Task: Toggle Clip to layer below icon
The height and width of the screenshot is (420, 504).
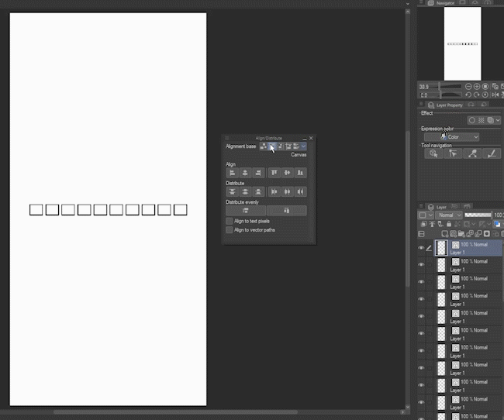Action: click(x=423, y=224)
